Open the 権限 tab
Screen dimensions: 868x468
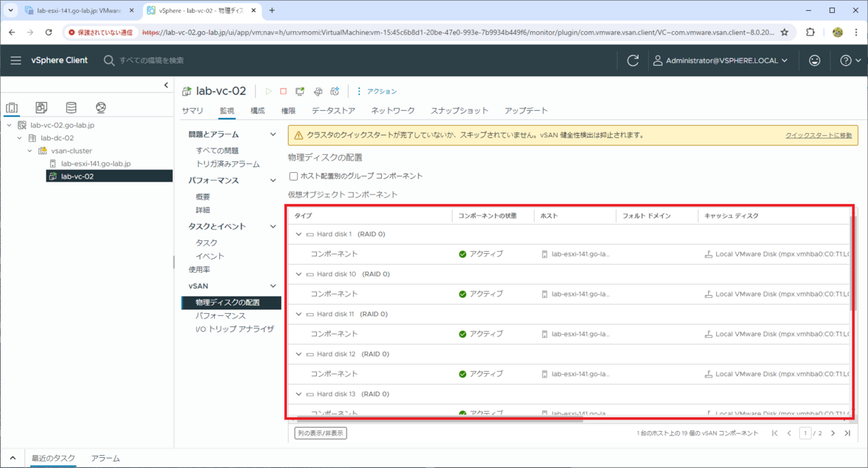[x=288, y=111]
